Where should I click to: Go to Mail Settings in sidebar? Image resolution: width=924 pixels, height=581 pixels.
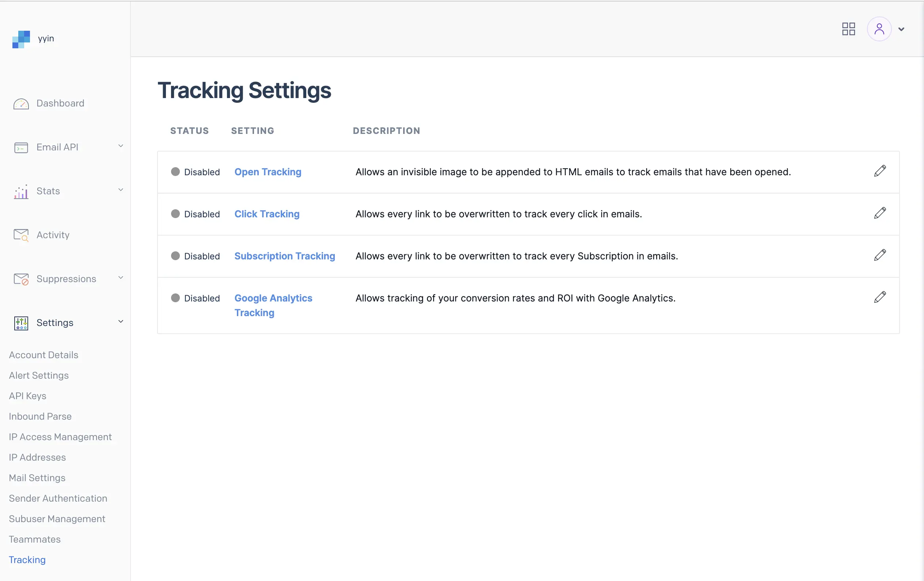pyautogui.click(x=37, y=478)
